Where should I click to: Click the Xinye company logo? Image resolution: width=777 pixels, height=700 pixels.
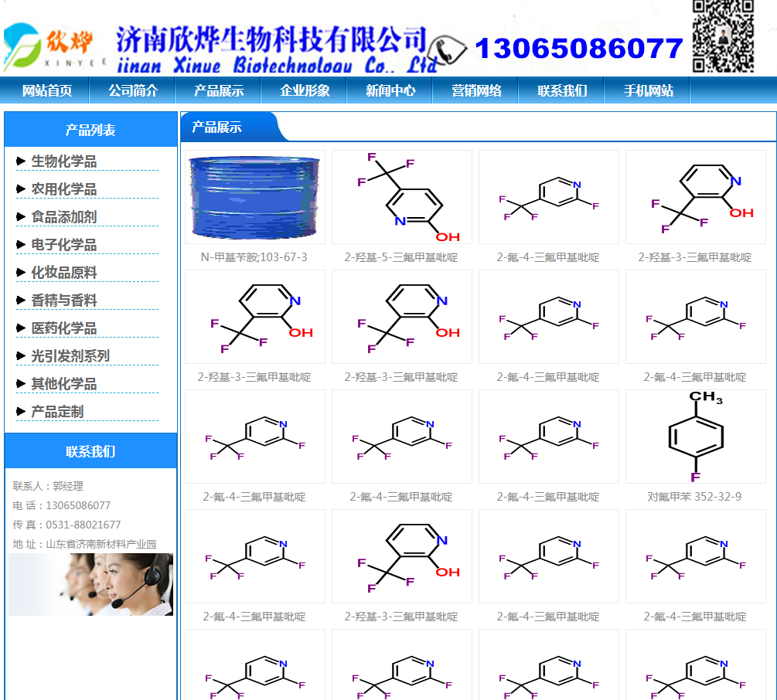(54, 46)
